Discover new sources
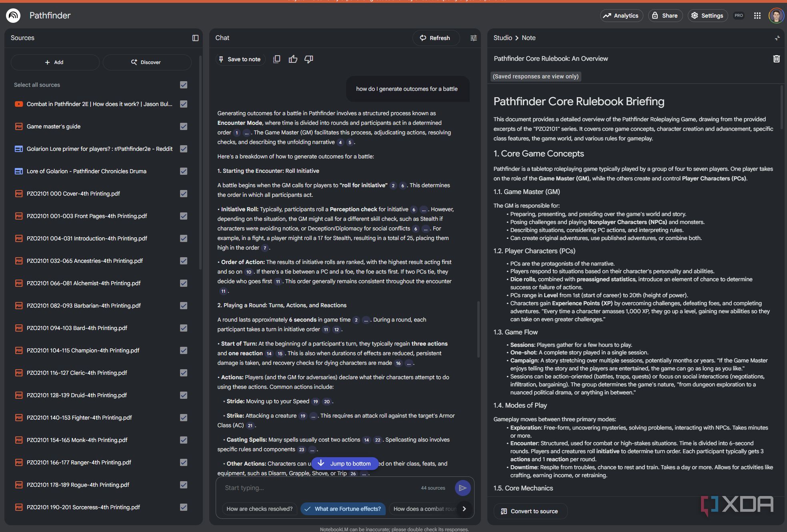This screenshot has width=787, height=532. tap(147, 62)
